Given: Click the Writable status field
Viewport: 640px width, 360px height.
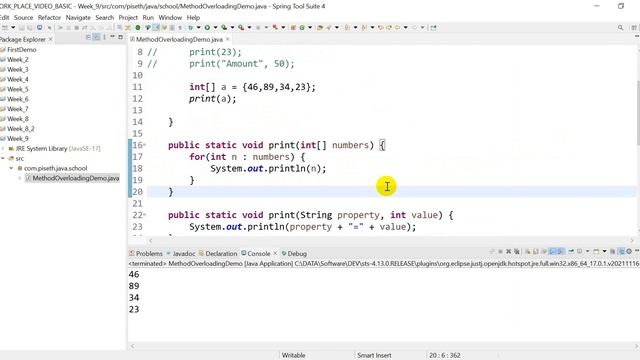Looking at the screenshot, I should pyautogui.click(x=293, y=355).
